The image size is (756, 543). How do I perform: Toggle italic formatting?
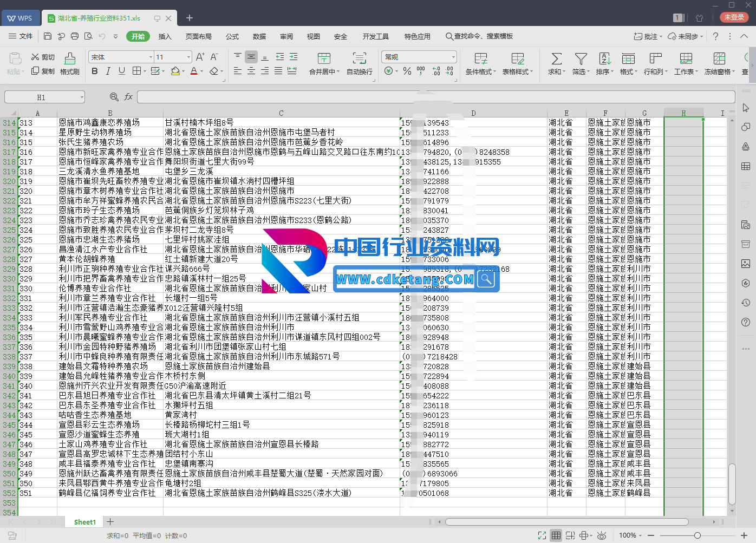[x=108, y=71]
